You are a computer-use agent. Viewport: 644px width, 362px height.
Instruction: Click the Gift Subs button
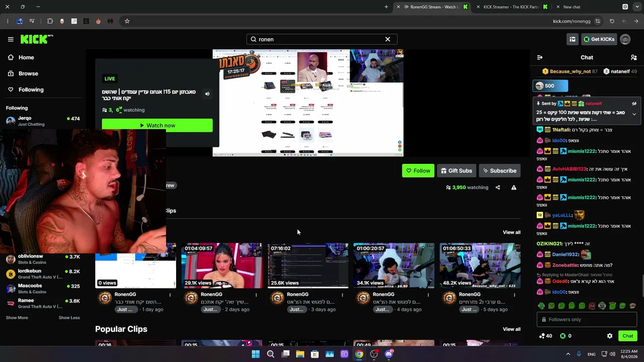(456, 171)
